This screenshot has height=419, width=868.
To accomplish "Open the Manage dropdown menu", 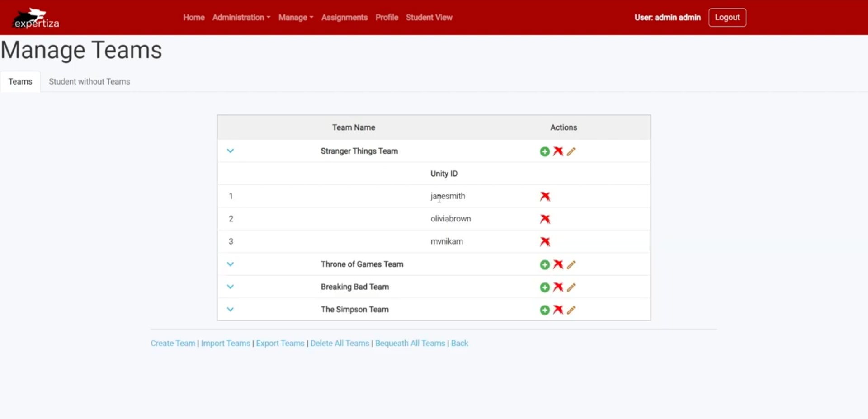I will point(296,17).
